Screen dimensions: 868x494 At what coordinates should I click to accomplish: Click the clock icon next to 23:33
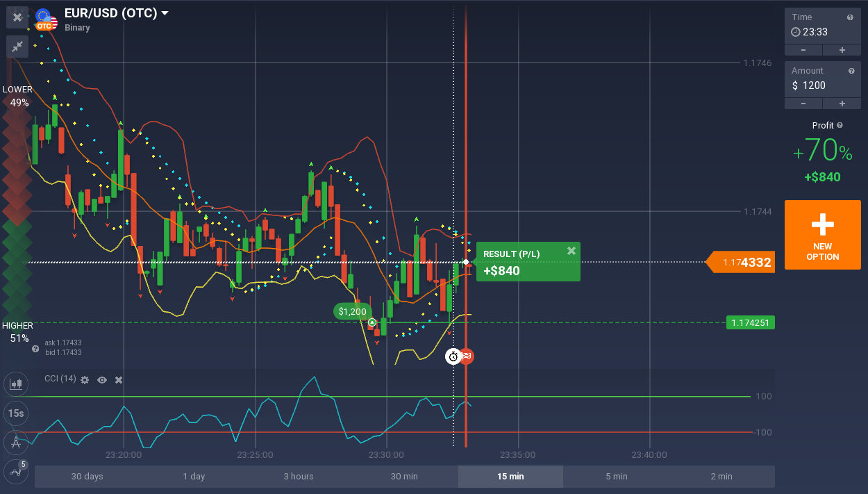[796, 32]
